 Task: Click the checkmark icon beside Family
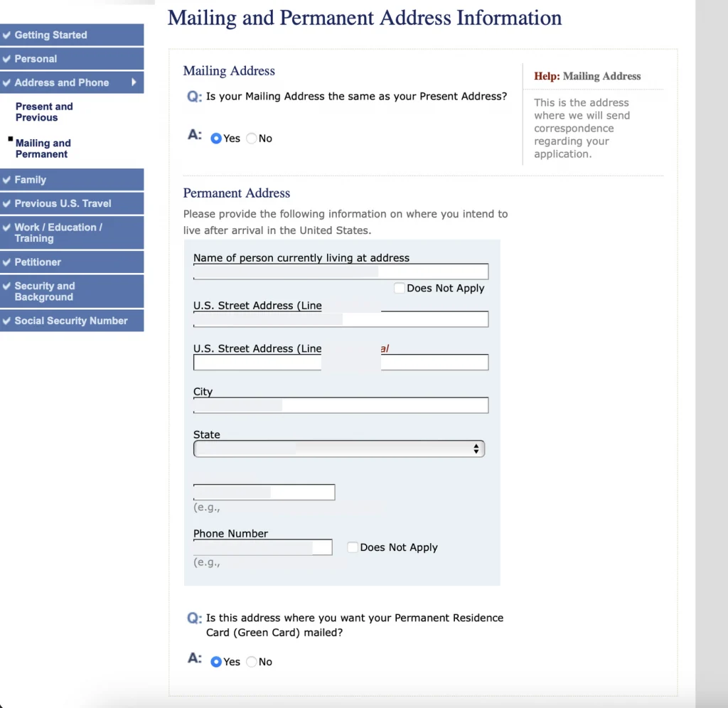pyautogui.click(x=6, y=180)
